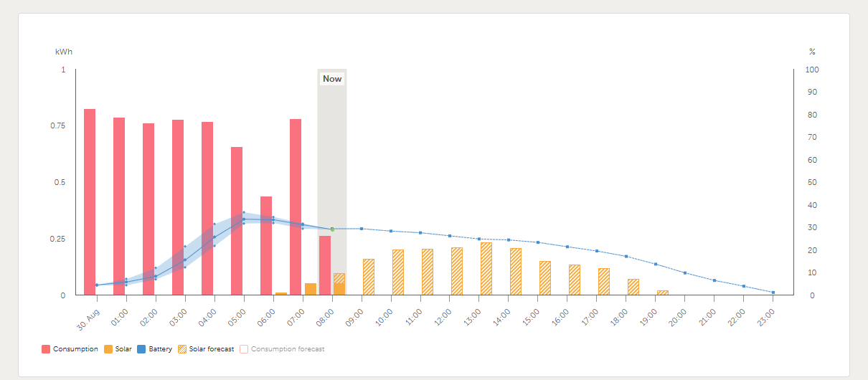868x380 pixels.
Task: Click the green current battery point
Action: (x=332, y=229)
